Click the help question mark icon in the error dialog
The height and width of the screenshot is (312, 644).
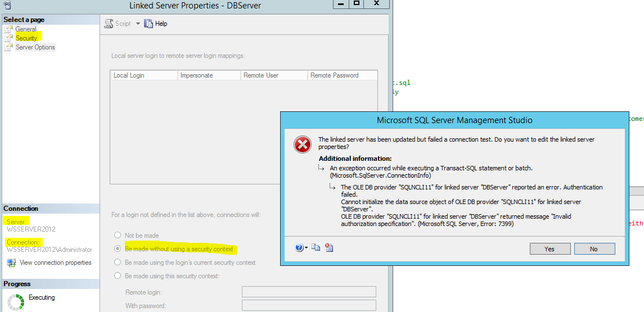299,247
